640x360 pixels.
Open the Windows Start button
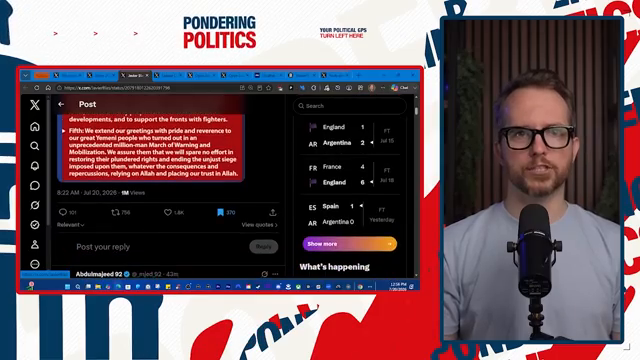pos(67,287)
